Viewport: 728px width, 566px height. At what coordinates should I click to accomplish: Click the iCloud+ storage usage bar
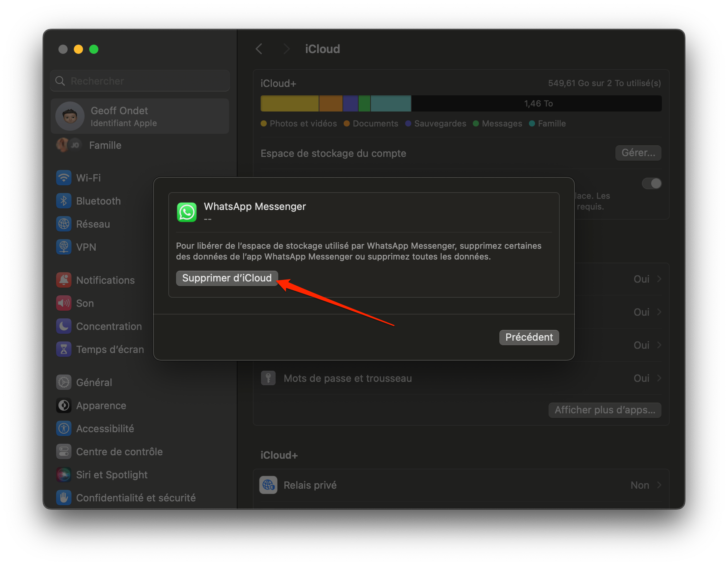(x=461, y=103)
